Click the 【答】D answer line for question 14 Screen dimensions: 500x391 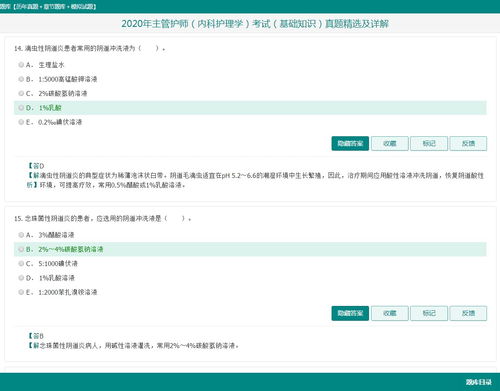coord(36,166)
